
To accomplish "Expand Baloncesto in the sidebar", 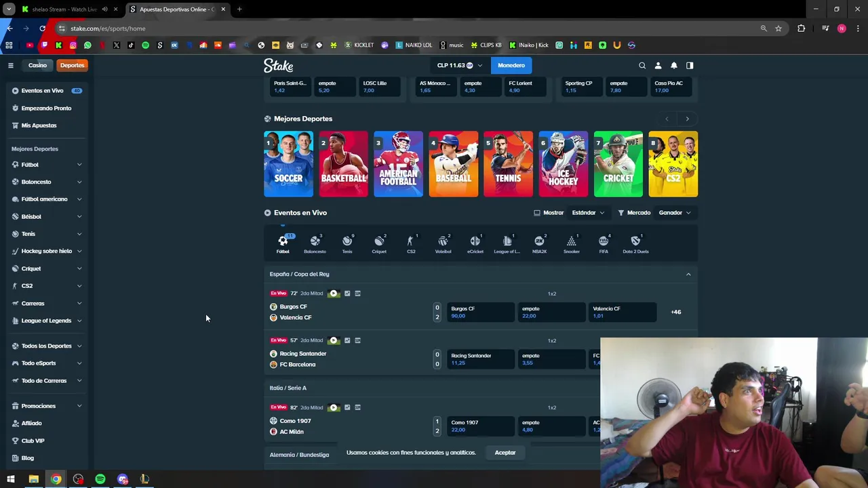I will [x=79, y=182].
